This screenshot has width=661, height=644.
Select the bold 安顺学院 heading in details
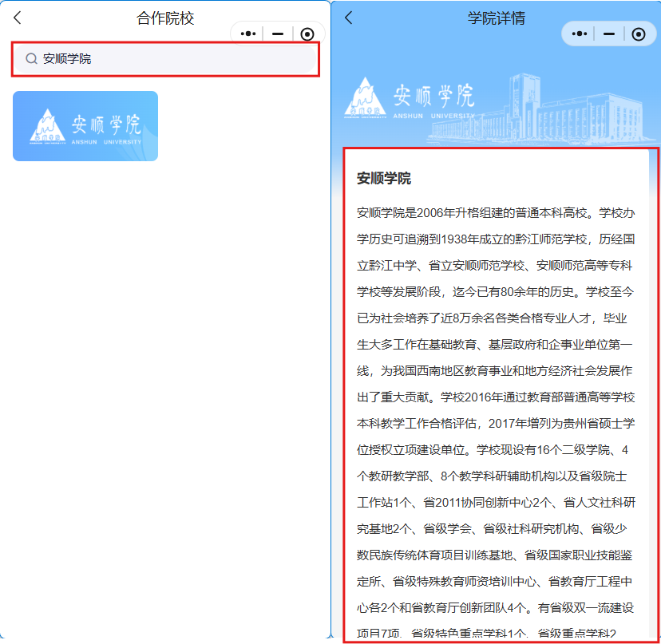click(x=384, y=179)
